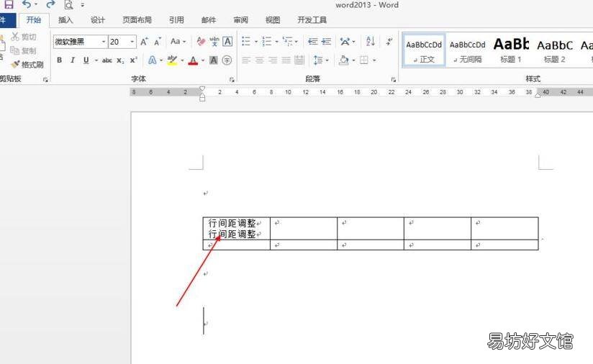593x364 pixels.
Task: Click the bullets list icon
Action: (x=246, y=41)
